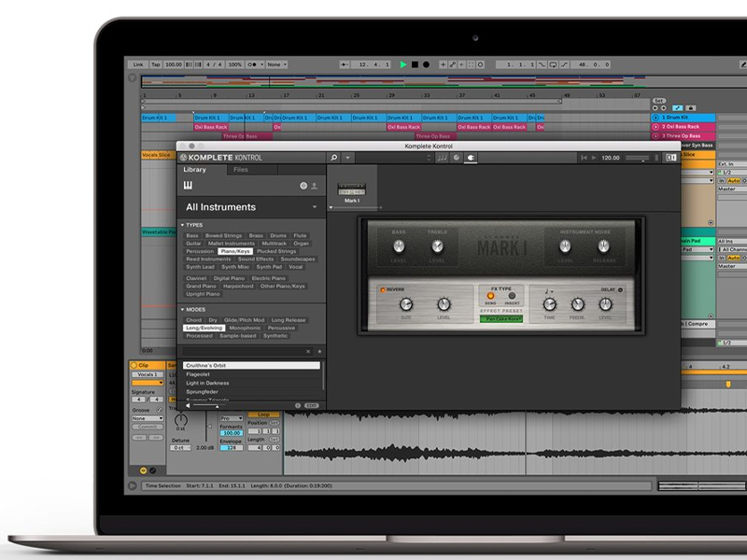747x560 pixels.
Task: Toggle the DELAY on/off button
Action: coord(620,289)
